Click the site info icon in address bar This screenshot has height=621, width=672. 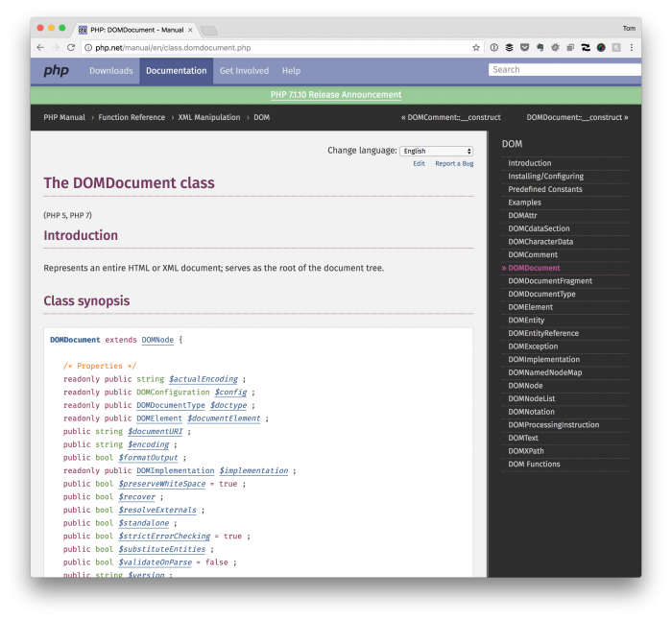[88, 48]
